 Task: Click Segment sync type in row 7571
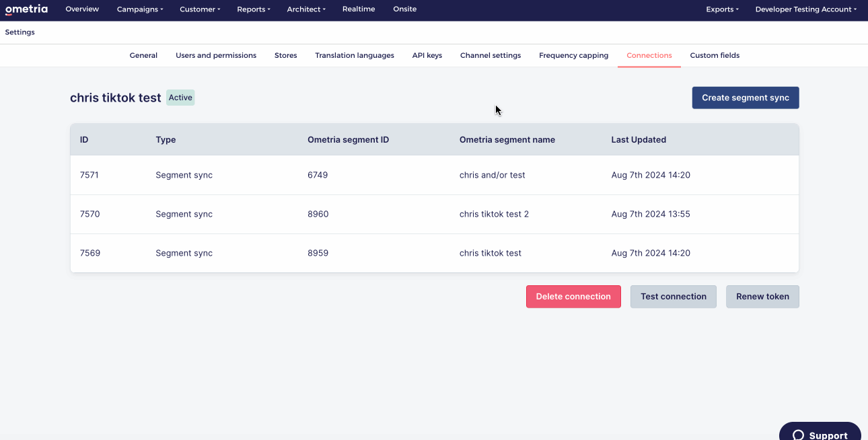point(184,175)
